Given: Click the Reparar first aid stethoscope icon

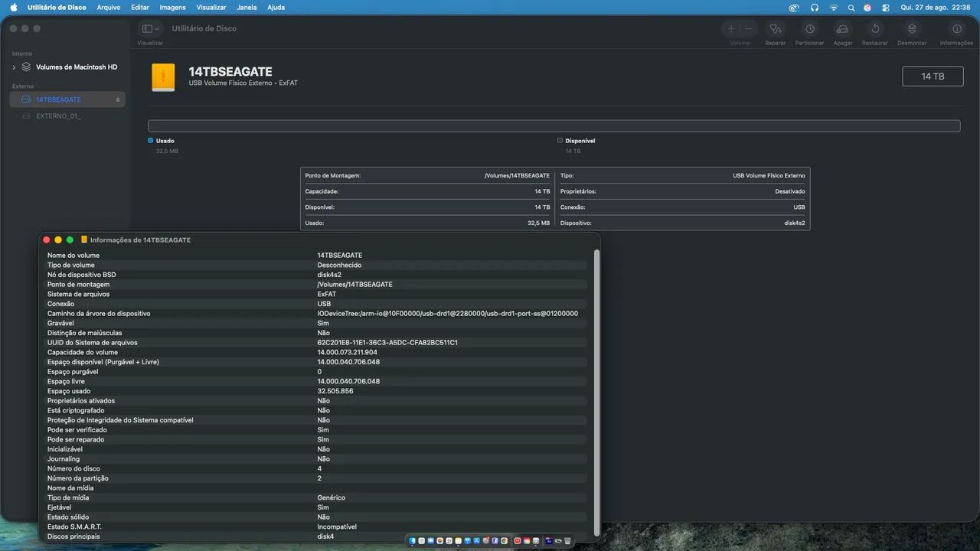Looking at the screenshot, I should click(776, 29).
